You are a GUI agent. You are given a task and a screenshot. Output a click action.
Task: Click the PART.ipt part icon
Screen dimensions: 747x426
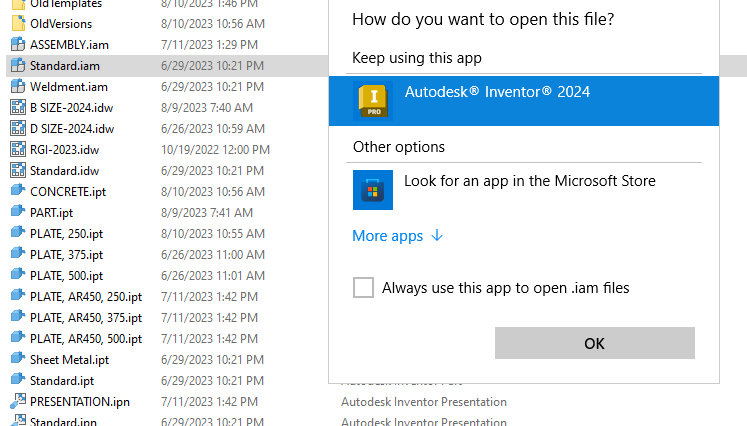coord(18,212)
